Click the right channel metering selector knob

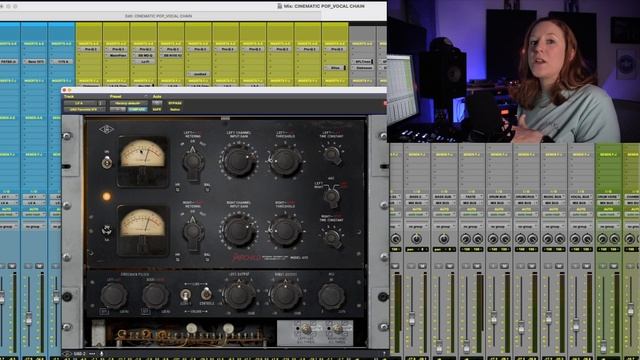point(193,231)
